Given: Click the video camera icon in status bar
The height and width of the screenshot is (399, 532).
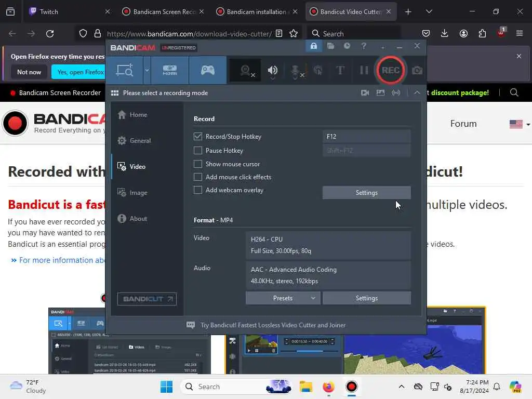Looking at the screenshot, I should coord(365,92).
